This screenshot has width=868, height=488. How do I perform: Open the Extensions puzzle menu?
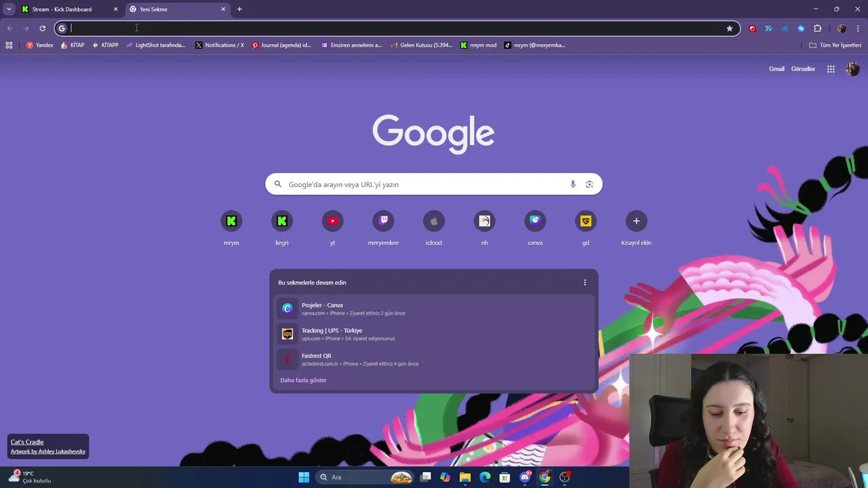click(817, 28)
